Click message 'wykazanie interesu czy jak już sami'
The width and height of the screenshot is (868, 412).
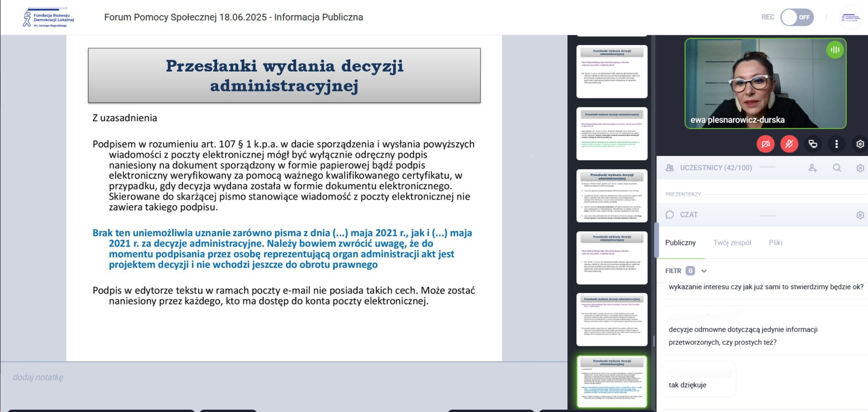pos(766,287)
